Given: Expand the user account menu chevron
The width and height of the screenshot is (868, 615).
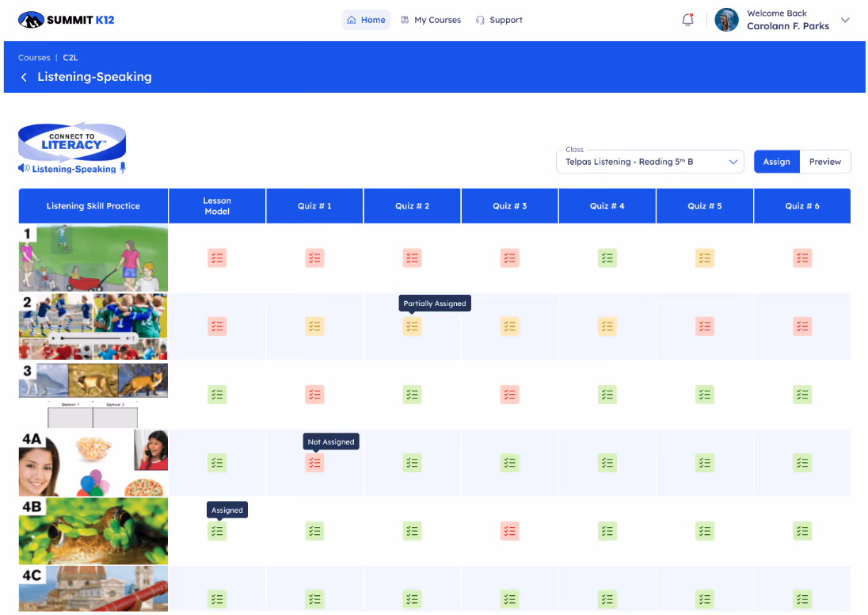Looking at the screenshot, I should point(845,20).
